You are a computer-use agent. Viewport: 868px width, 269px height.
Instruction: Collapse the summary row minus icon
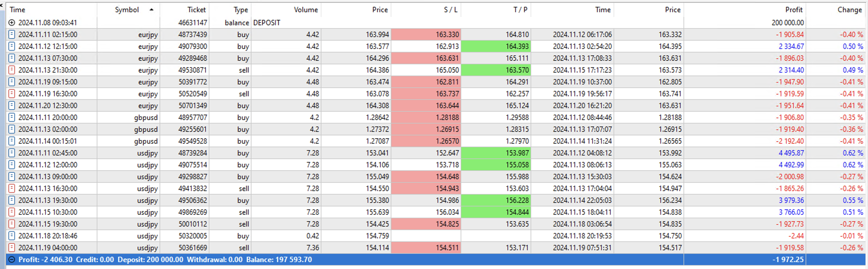point(12,260)
